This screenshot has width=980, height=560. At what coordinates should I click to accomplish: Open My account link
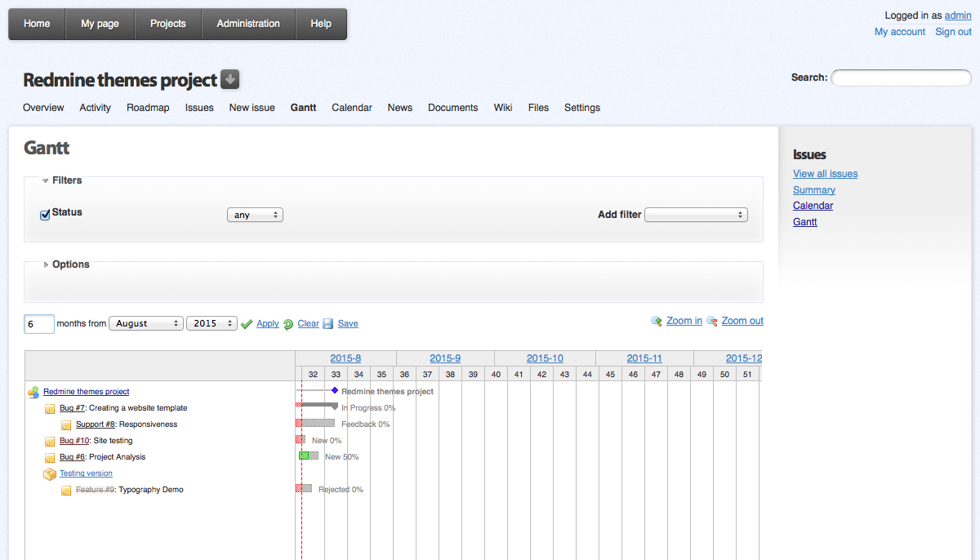pos(900,32)
